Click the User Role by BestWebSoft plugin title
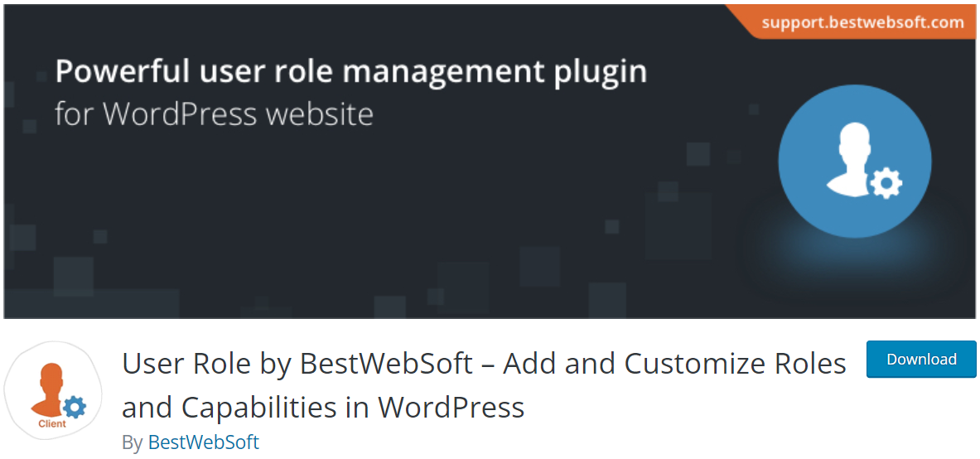The height and width of the screenshot is (459, 980). [485, 384]
